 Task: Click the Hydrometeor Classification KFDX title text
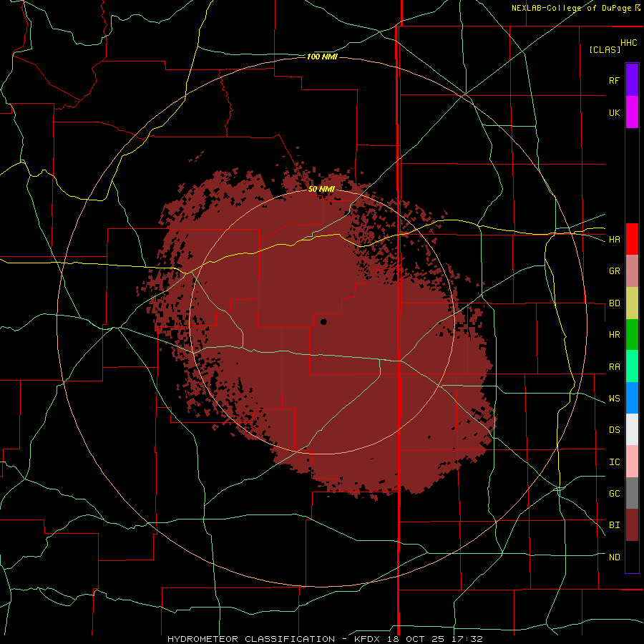tap(325, 639)
